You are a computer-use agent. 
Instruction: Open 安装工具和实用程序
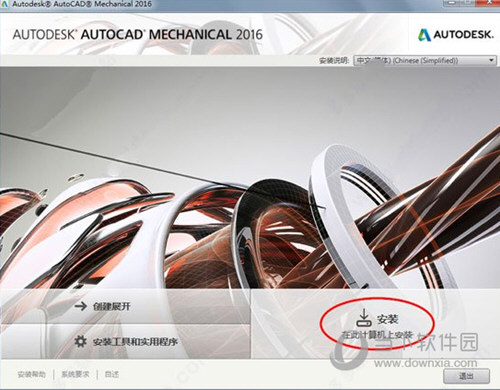pos(135,342)
